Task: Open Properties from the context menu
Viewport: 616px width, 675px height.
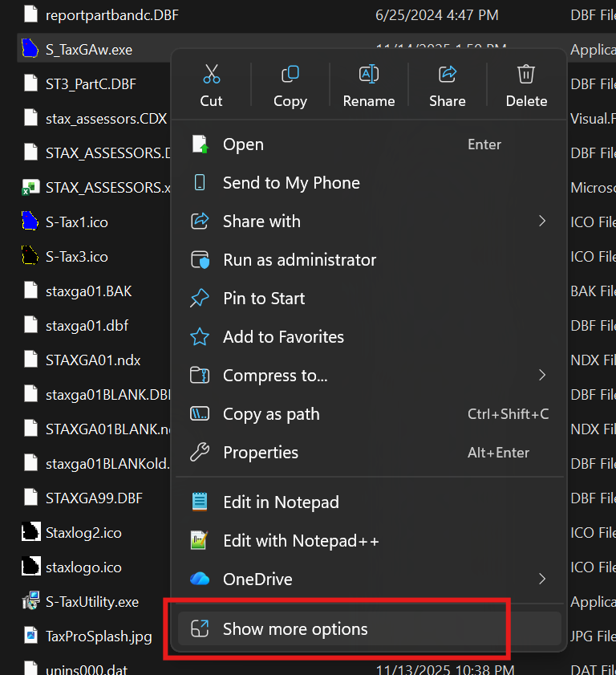Action: tap(261, 453)
